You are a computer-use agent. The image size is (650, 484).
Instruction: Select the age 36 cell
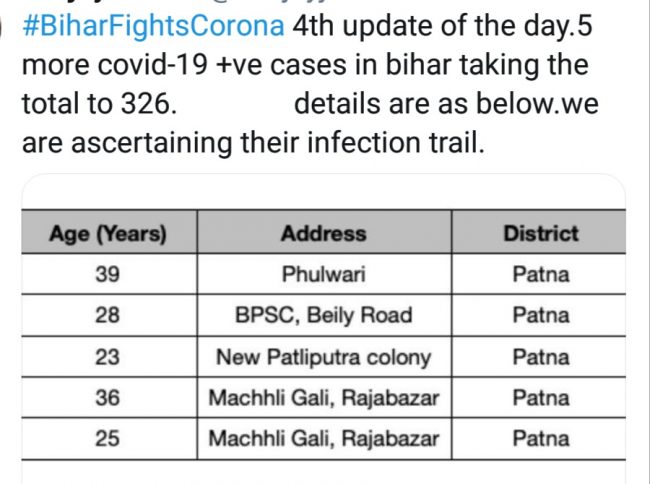pos(108,398)
